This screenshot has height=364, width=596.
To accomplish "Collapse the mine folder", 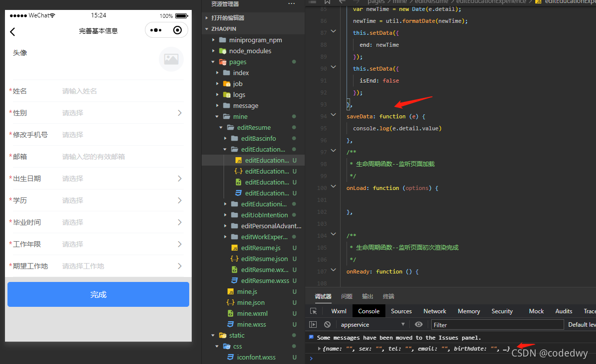I will click(x=253, y=116).
